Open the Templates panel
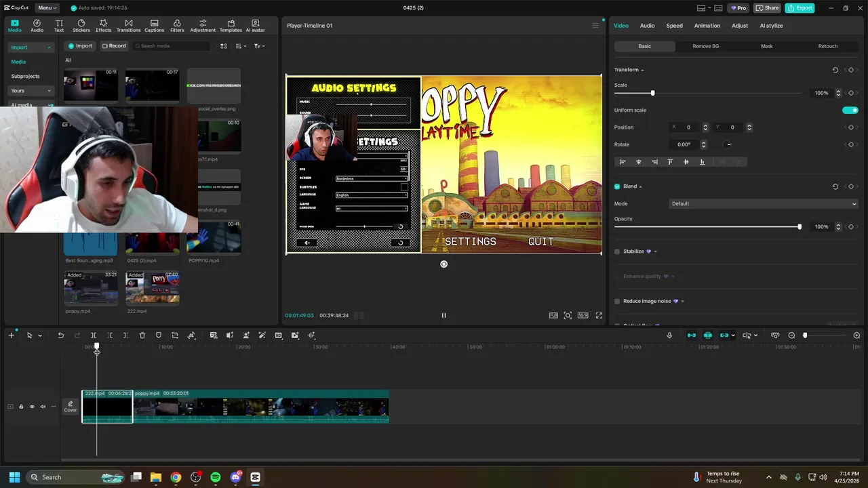The image size is (868, 488). [231, 26]
